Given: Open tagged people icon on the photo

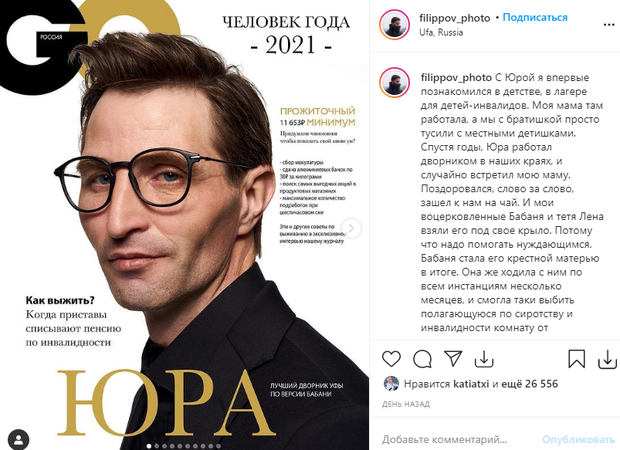Looking at the screenshot, I should pyautogui.click(x=18, y=439).
